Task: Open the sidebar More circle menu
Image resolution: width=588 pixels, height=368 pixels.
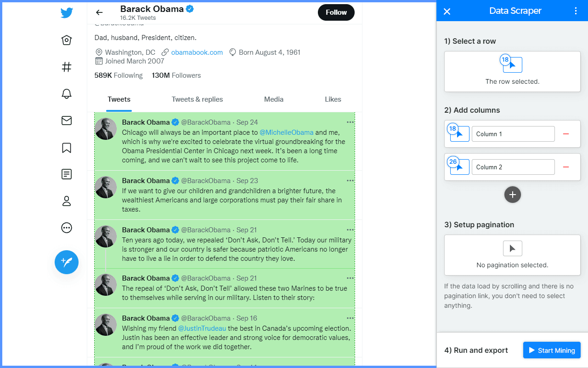Action: coord(67,228)
